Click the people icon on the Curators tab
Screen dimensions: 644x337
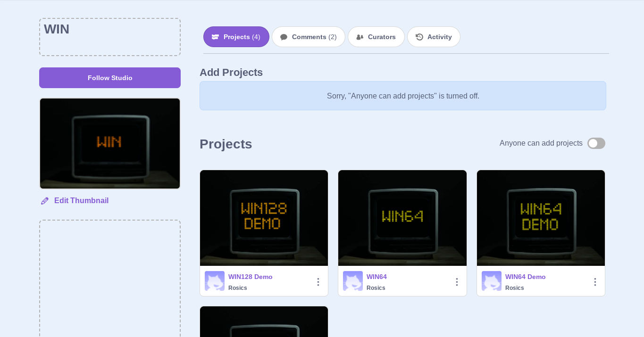360,36
